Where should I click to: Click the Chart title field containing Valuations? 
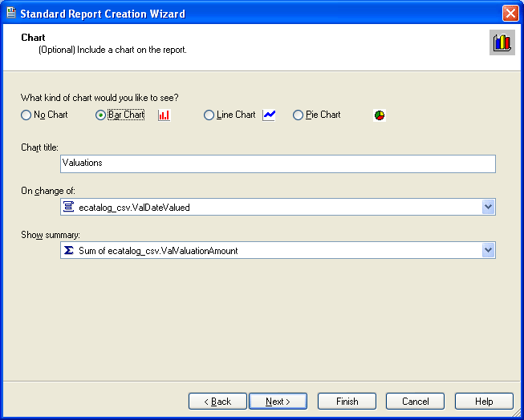(x=278, y=164)
